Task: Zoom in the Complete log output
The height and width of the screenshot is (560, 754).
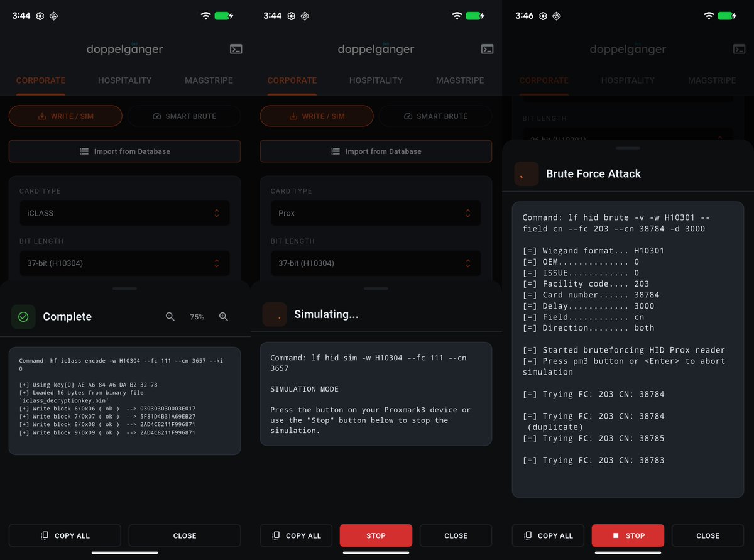Action: pyautogui.click(x=224, y=317)
